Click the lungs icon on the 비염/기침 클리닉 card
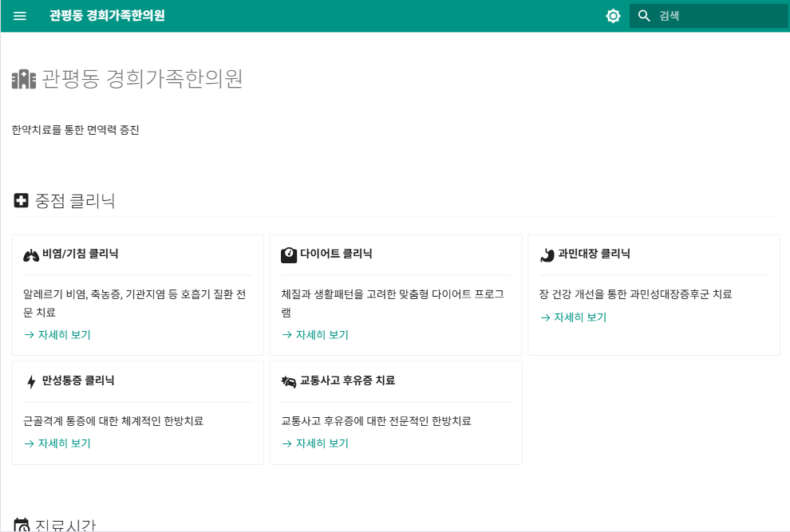Screen dimensions: 790x532 click(x=31, y=254)
